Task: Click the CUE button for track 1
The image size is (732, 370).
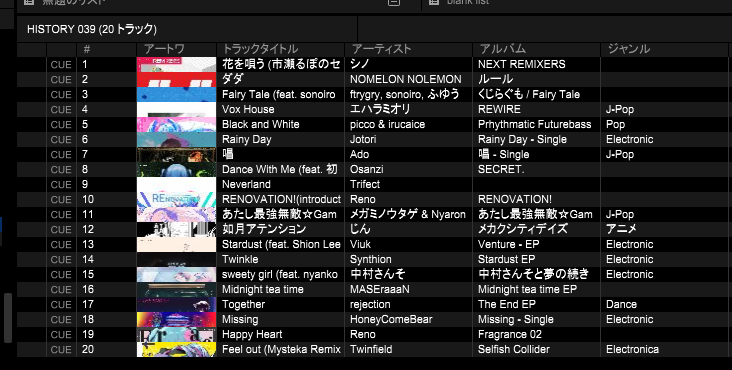Action: 61,64
